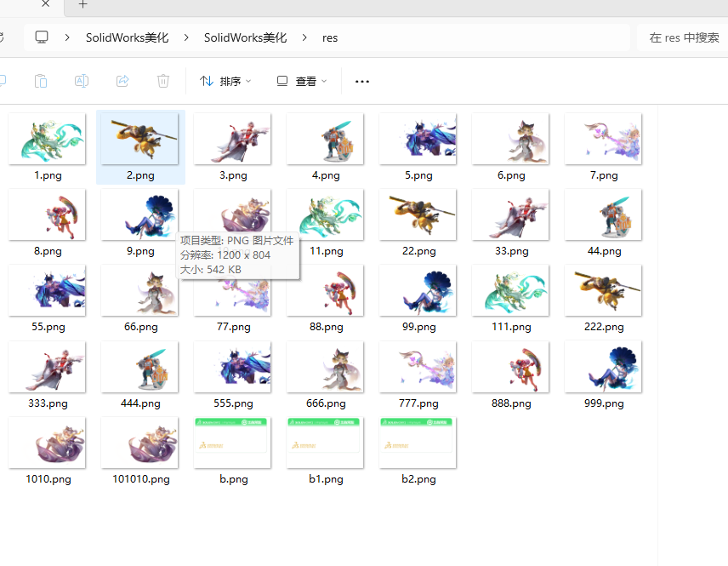Click the Delete (trash) icon
728x566 pixels.
coord(162,81)
